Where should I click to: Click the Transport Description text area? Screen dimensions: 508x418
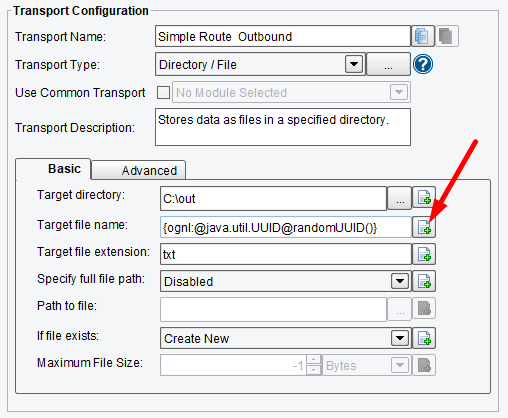[x=283, y=127]
